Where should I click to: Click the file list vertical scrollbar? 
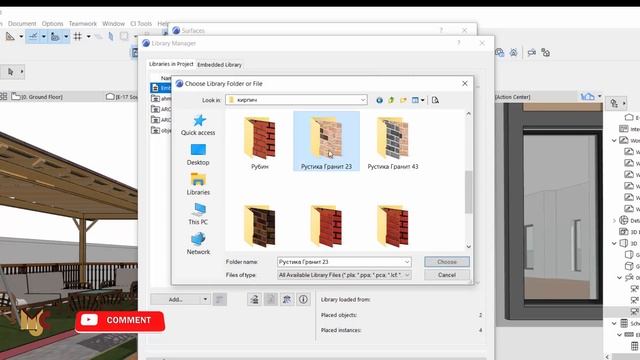point(468,192)
